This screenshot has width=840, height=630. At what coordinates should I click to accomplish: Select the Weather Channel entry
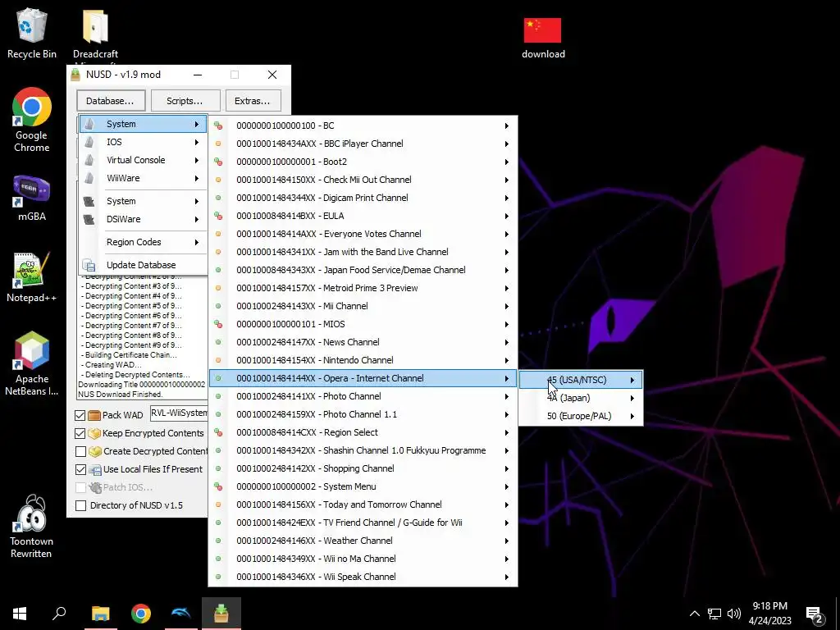click(363, 541)
